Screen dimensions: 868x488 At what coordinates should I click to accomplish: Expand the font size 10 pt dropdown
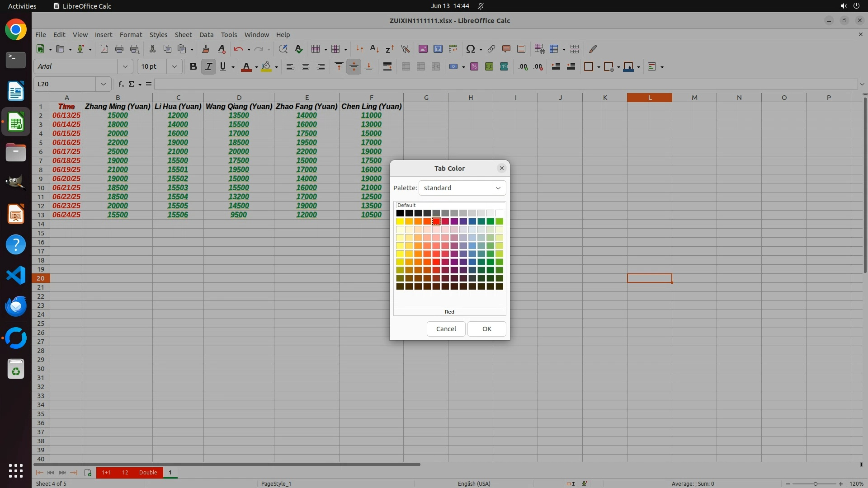pos(174,66)
